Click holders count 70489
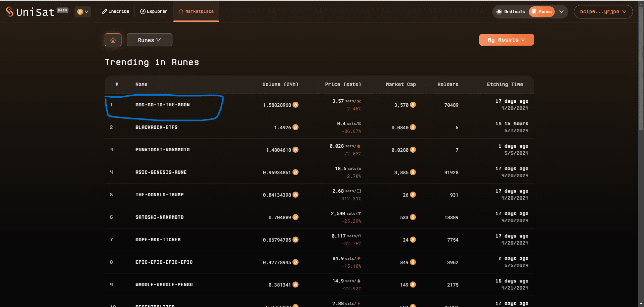Viewport: 644px width, 307px height. click(451, 105)
